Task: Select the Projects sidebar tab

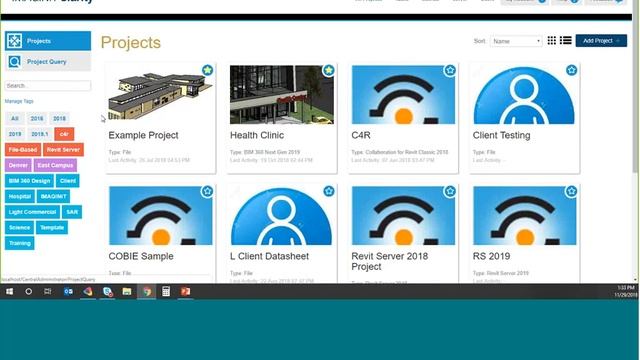Action: (48, 41)
